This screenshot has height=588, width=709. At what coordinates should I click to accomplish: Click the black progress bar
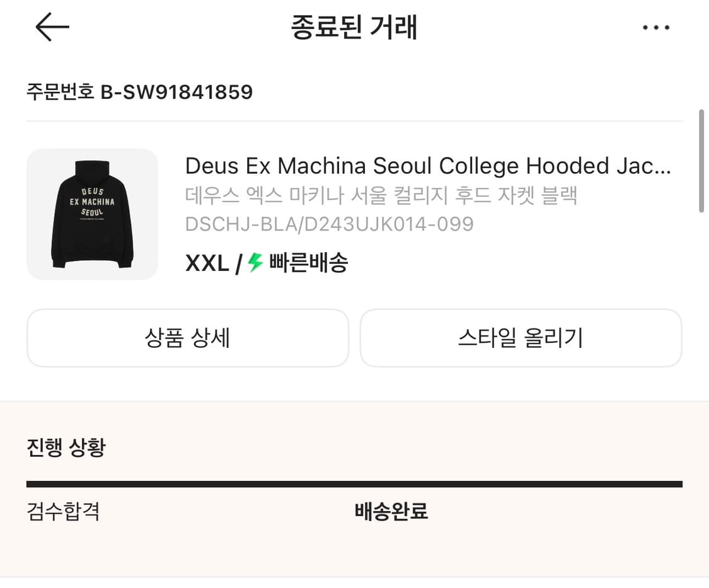[x=354, y=483]
